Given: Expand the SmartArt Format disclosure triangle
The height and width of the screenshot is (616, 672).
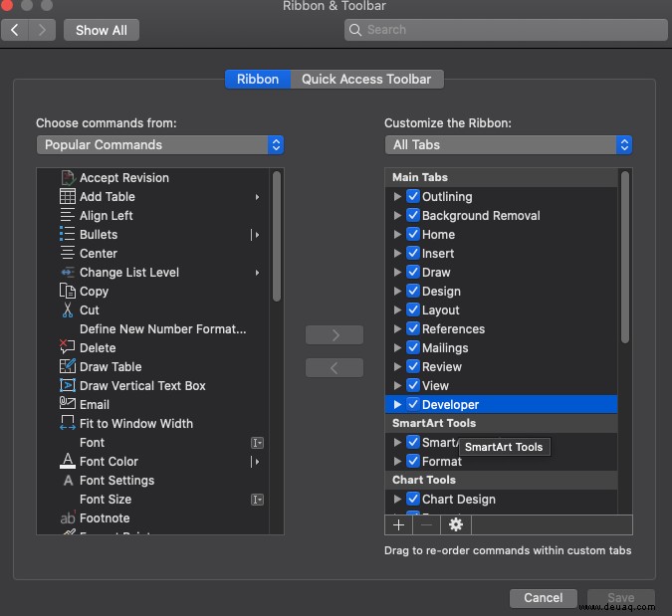Looking at the screenshot, I should [x=397, y=461].
